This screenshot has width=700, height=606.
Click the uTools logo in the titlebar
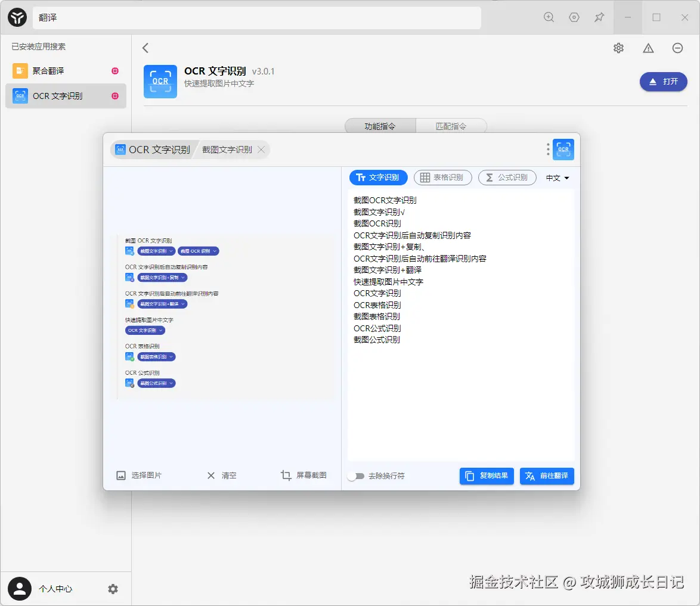17,17
